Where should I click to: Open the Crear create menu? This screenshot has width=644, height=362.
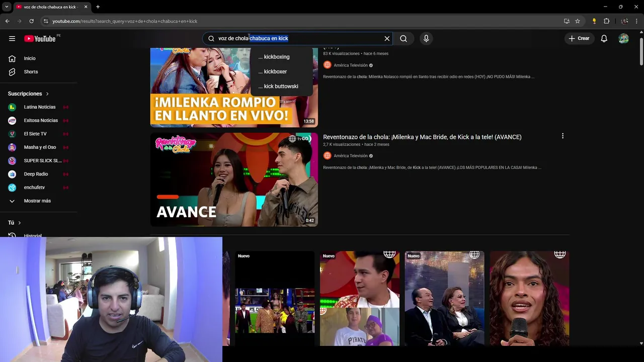click(x=579, y=39)
